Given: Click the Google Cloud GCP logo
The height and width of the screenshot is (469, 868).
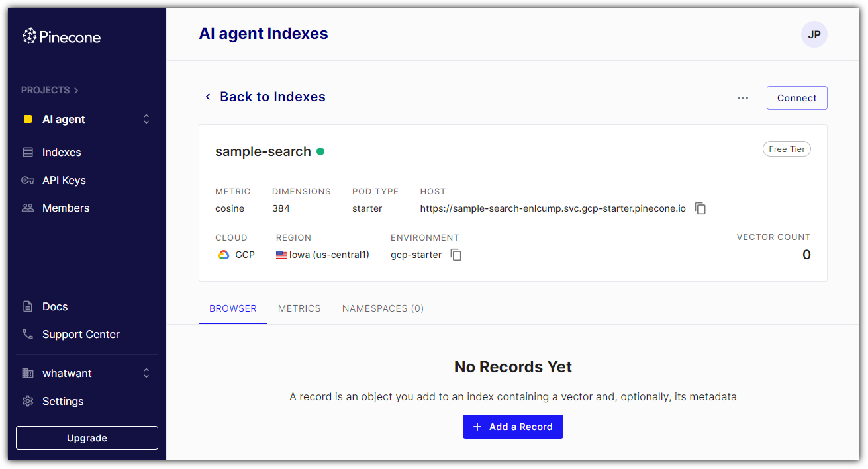Looking at the screenshot, I should [224, 255].
